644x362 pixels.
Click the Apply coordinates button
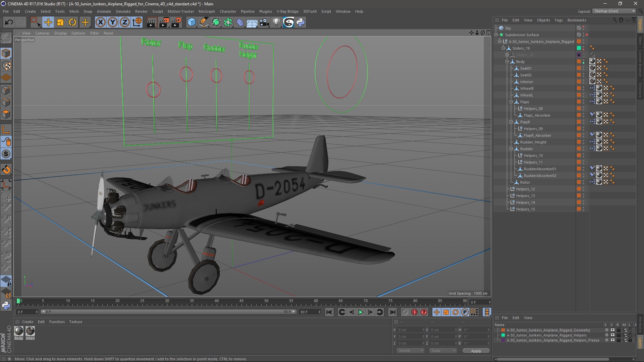[x=476, y=351]
